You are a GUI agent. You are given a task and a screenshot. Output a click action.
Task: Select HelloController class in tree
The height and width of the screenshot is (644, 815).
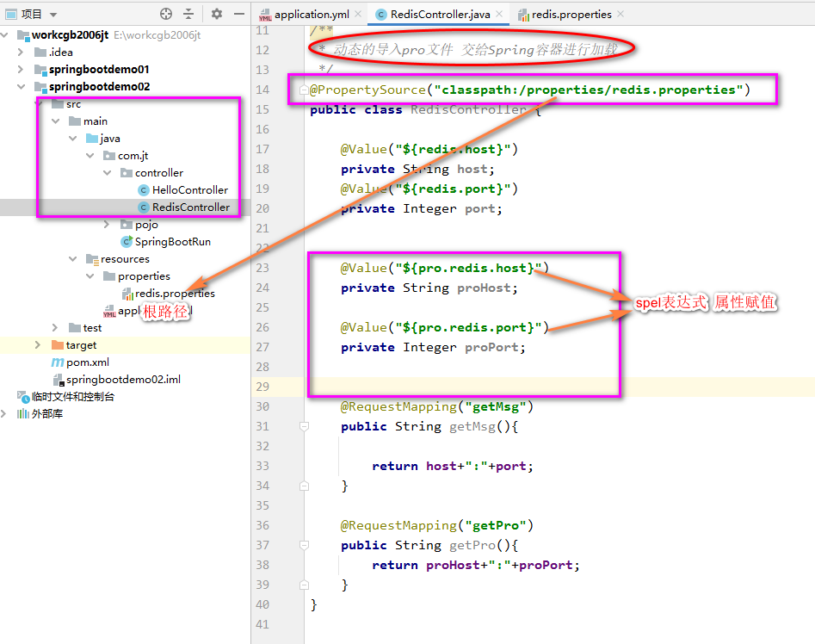point(189,189)
